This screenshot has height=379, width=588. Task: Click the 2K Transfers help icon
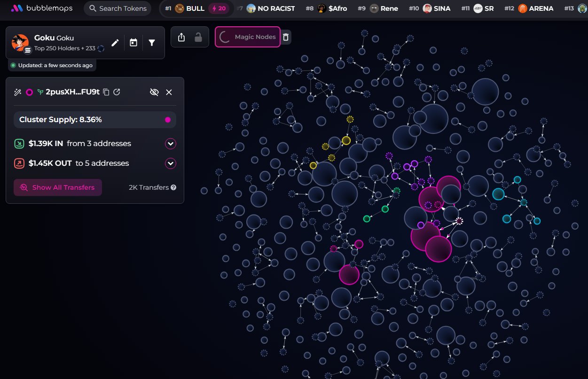point(173,187)
